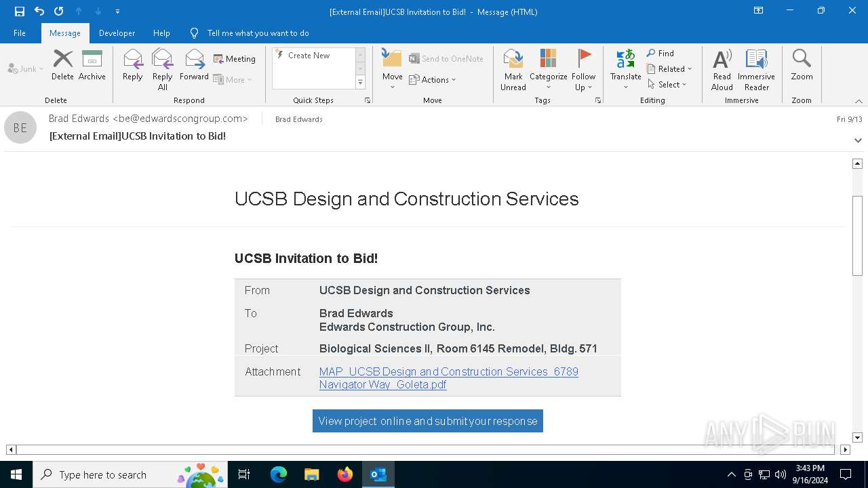Open the Translate menu

click(625, 70)
